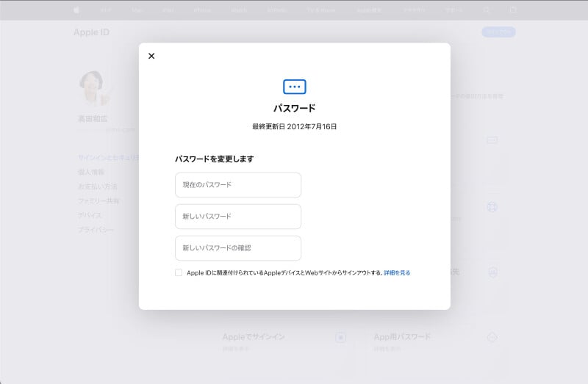Focus the 新しいパスワードの確認 field
The height and width of the screenshot is (384, 588).
pyautogui.click(x=238, y=248)
